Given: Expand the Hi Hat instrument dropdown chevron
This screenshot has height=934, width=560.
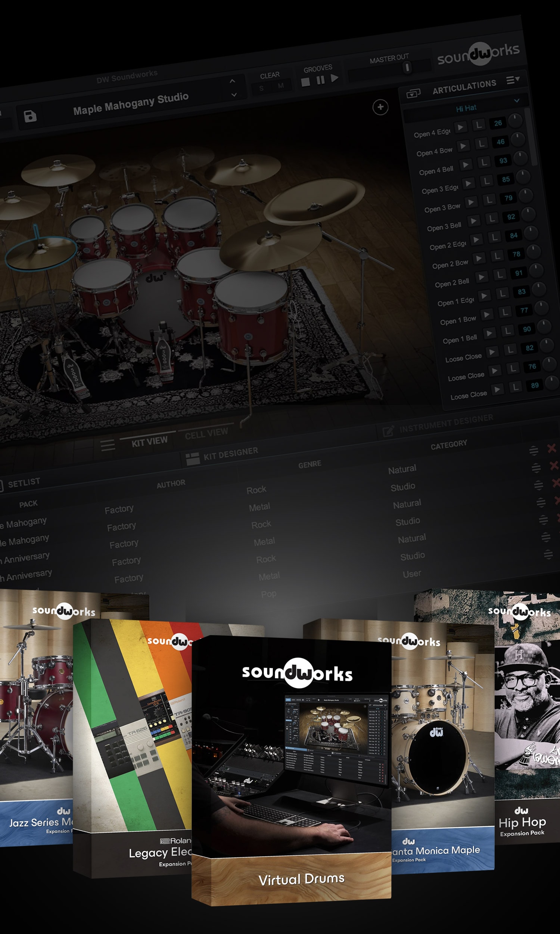Looking at the screenshot, I should pyautogui.click(x=517, y=100).
